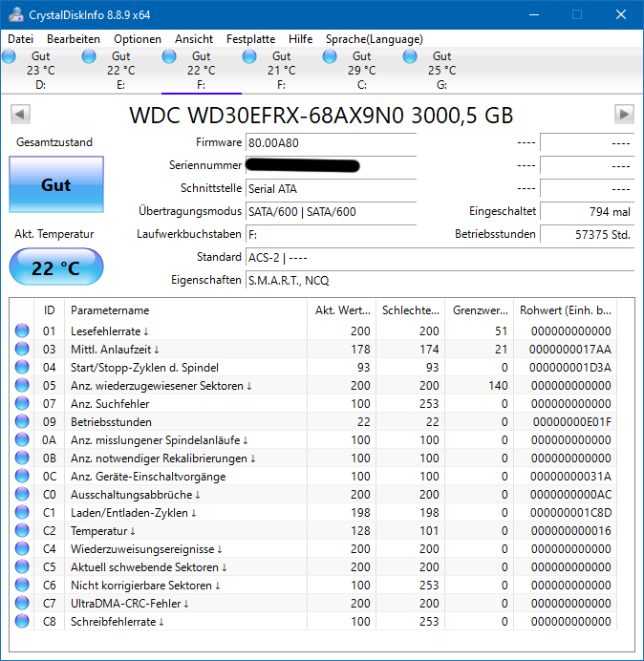
Task: Click the status orb icon of drive G:
Action: 410,56
